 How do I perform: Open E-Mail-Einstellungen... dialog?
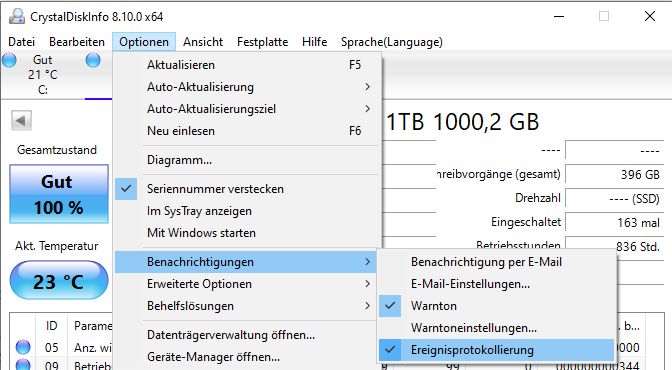(497, 284)
